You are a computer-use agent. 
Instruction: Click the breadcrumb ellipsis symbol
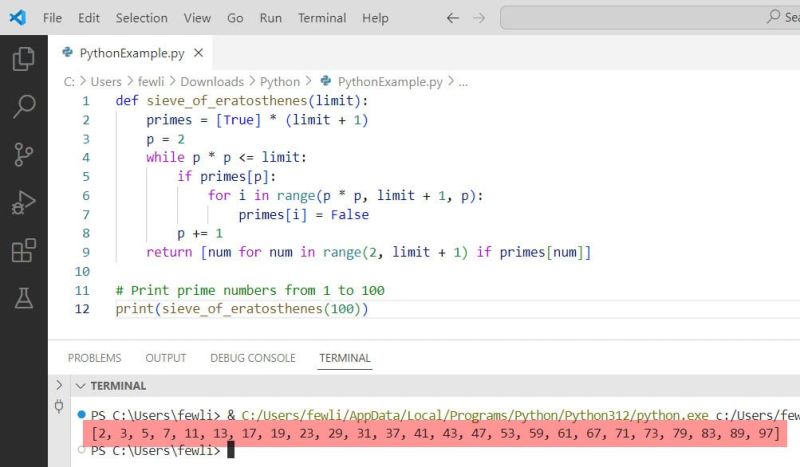[463, 82]
